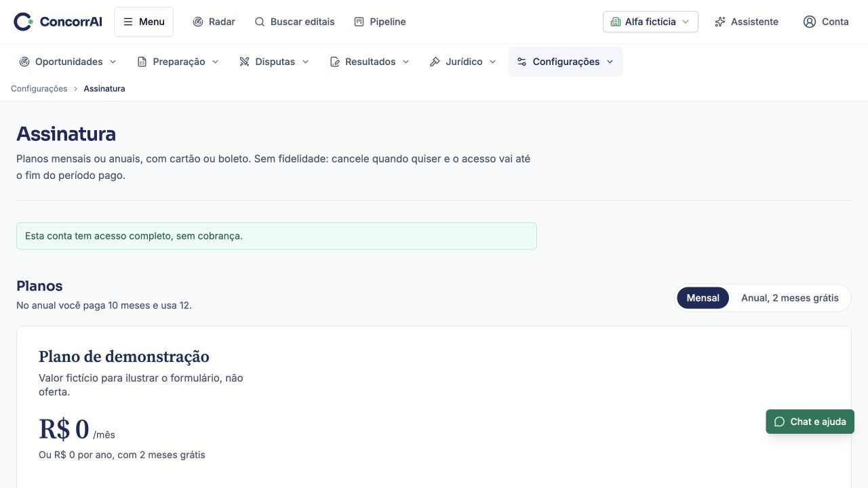Click the chat bubble icon in help button

pos(779,422)
